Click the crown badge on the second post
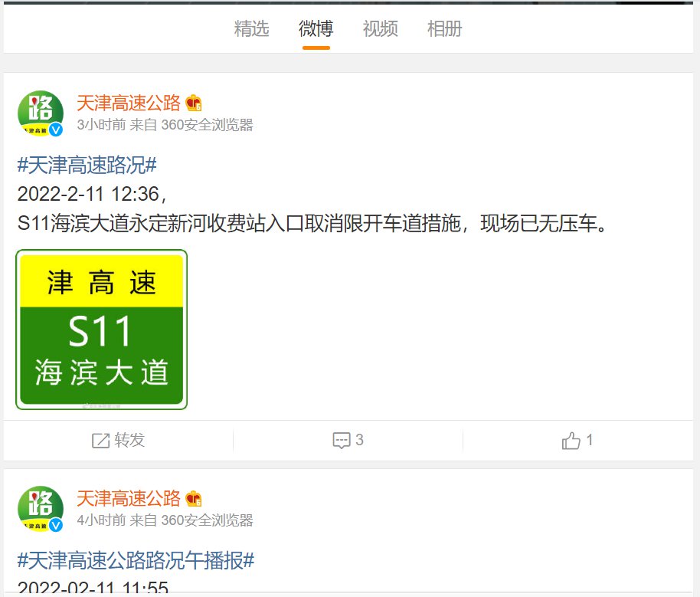The image size is (700, 597). [x=194, y=499]
